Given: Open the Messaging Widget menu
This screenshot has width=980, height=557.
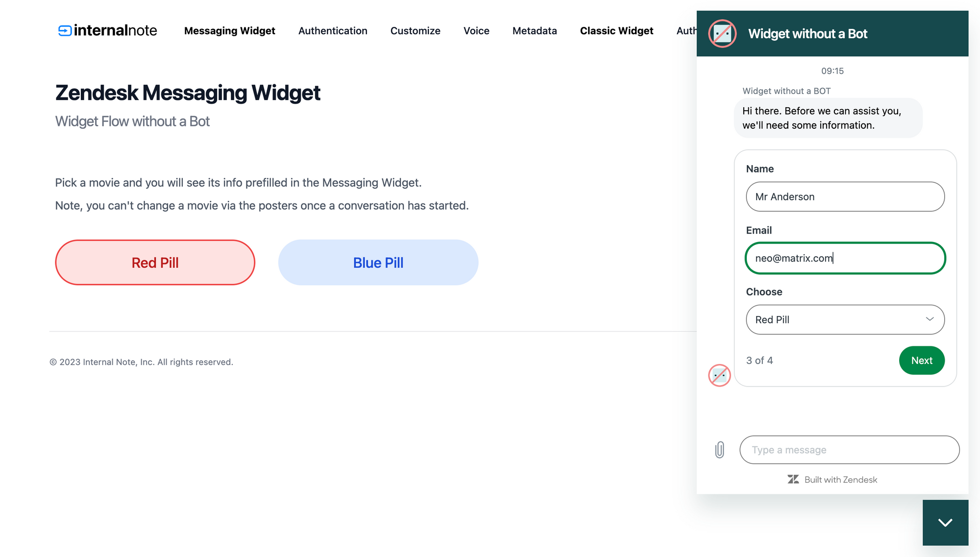Looking at the screenshot, I should click(230, 30).
